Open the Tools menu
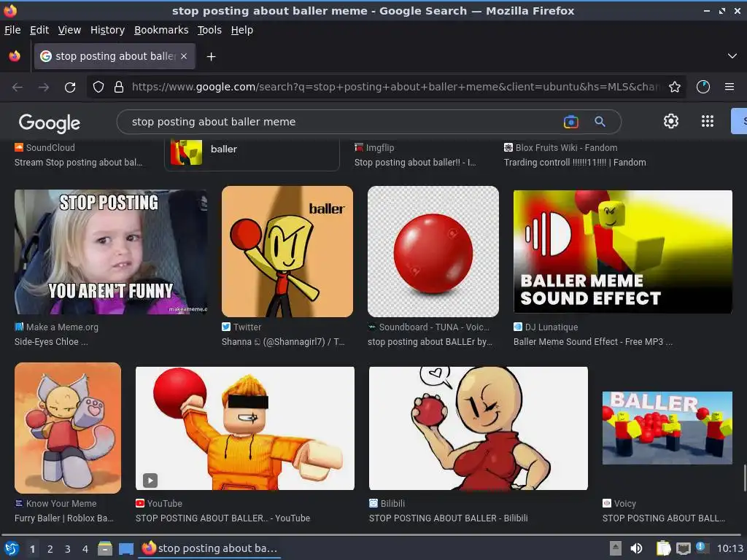The height and width of the screenshot is (560, 747). [x=209, y=30]
